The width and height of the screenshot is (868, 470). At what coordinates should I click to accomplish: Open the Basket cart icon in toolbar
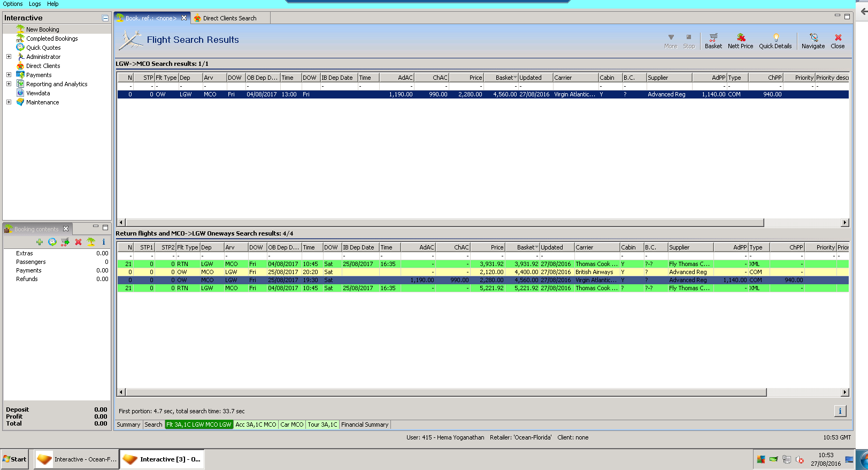point(713,41)
